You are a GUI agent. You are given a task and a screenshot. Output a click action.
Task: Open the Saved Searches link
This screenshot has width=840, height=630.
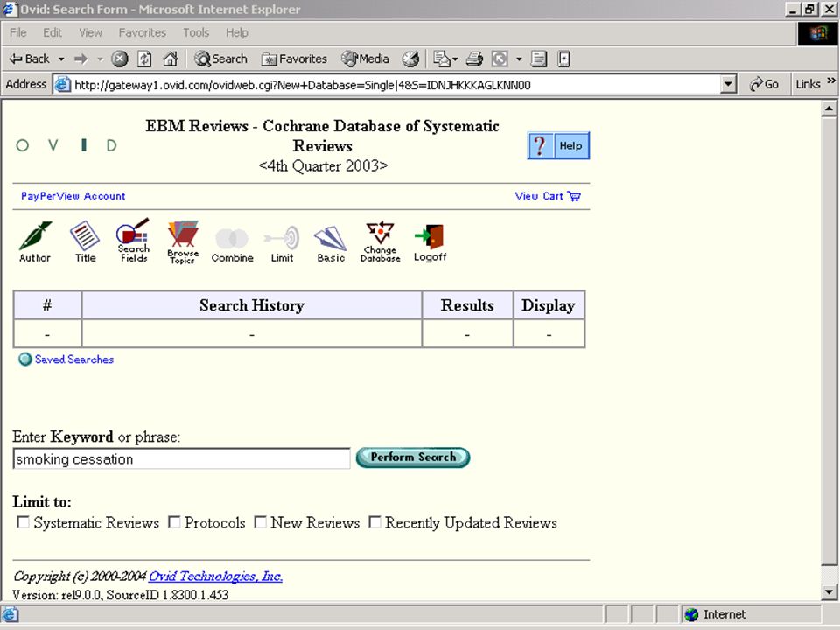point(74,360)
